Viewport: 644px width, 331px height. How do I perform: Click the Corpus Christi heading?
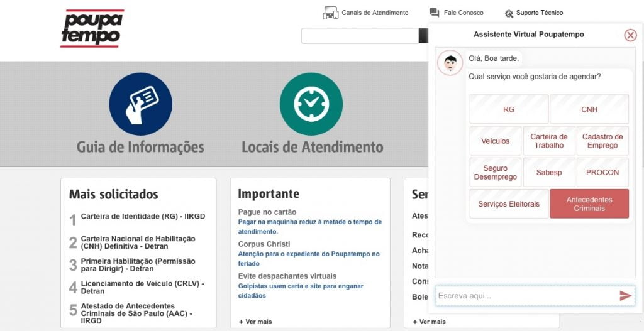pos(264,244)
